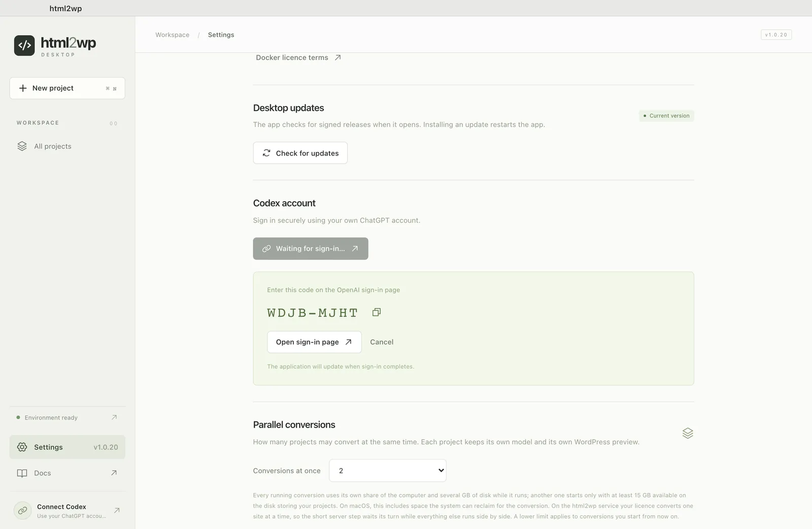
Task: Click the Connect Codex entry
Action: 67,511
